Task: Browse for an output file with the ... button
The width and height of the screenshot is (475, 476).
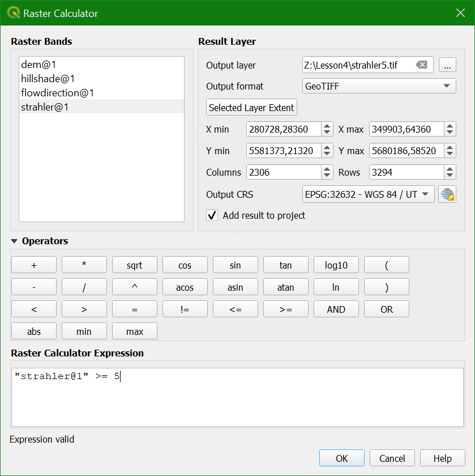Action: click(x=447, y=65)
